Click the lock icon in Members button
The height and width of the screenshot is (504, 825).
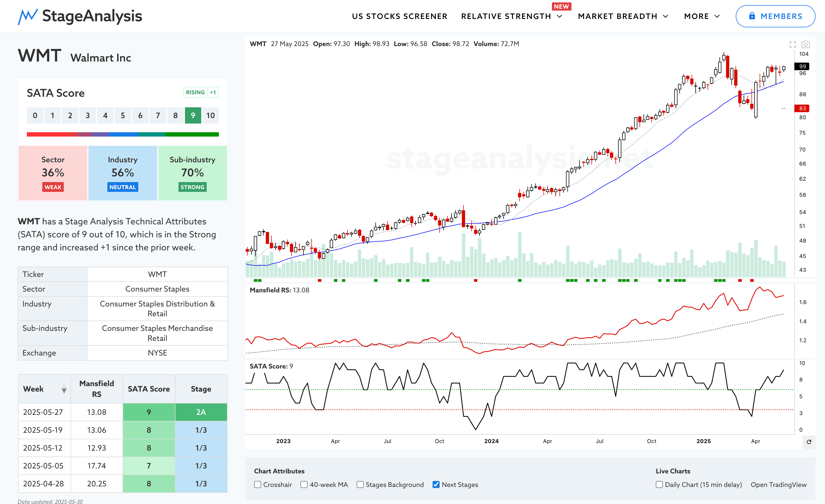(x=752, y=16)
